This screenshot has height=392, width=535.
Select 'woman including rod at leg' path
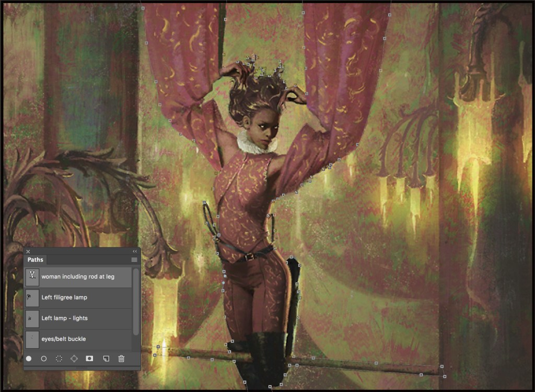78,276
